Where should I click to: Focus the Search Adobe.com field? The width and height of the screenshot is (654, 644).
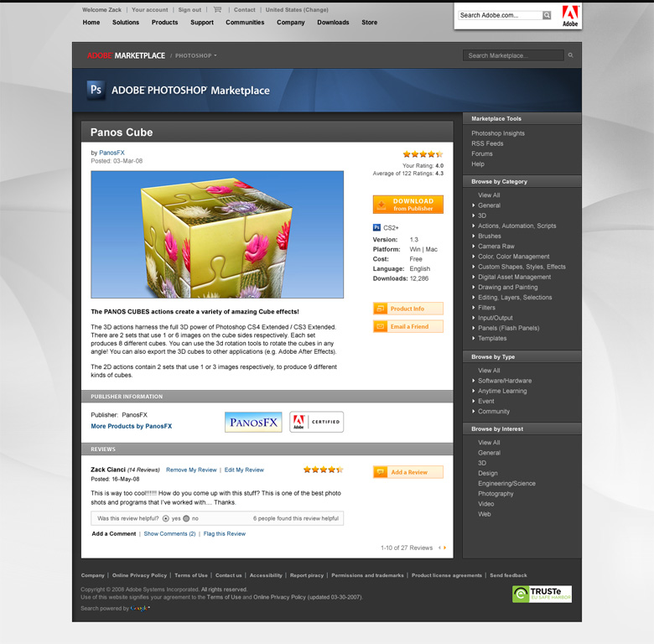coord(500,15)
